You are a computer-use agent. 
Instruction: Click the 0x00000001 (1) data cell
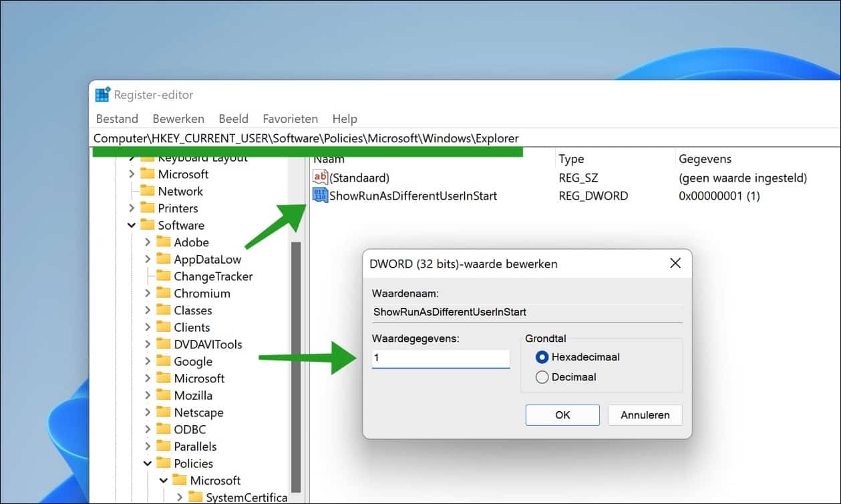719,196
